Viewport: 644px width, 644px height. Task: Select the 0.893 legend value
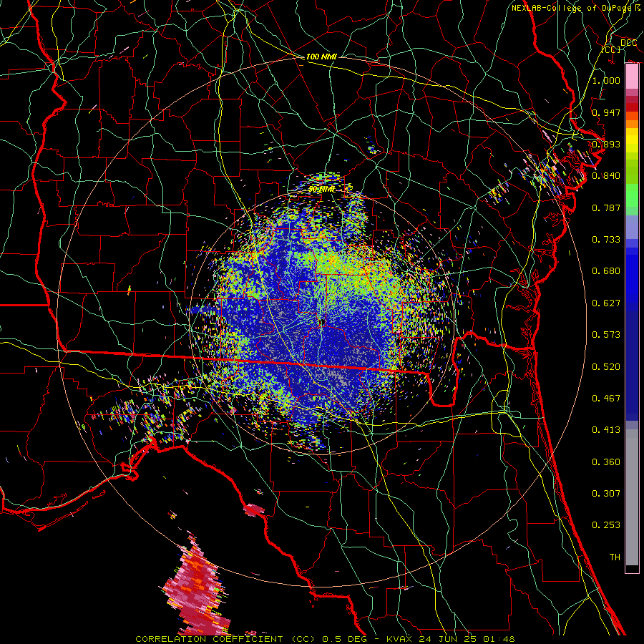click(x=606, y=144)
